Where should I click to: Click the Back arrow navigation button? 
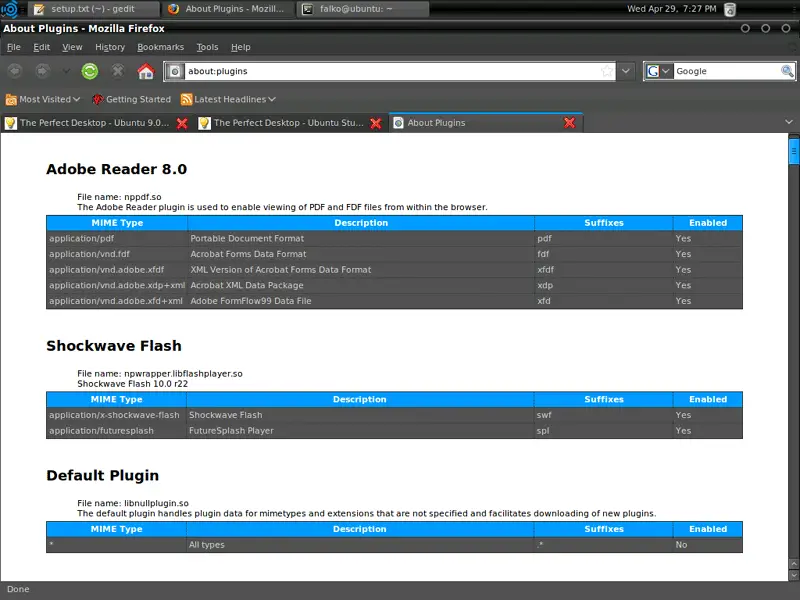tap(15, 71)
